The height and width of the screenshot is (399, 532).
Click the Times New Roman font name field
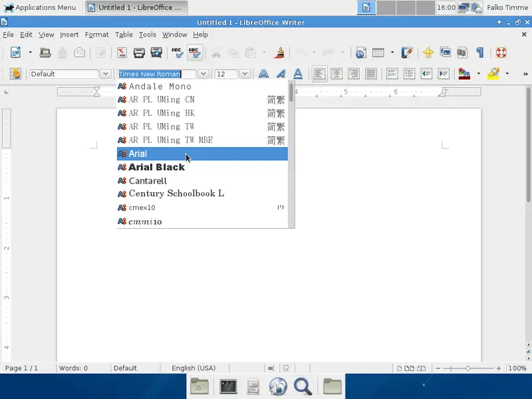tap(157, 74)
